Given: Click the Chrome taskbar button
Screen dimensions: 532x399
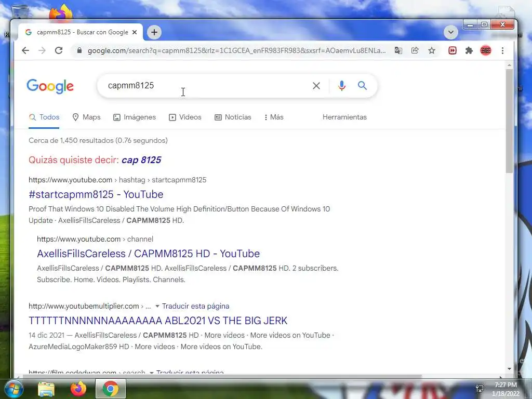Looking at the screenshot, I should [111, 389].
